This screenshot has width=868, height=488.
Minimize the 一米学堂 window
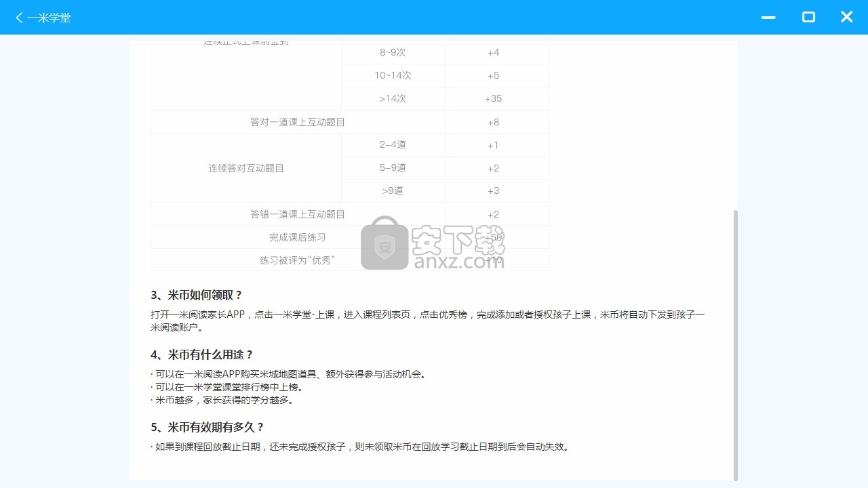coord(768,18)
